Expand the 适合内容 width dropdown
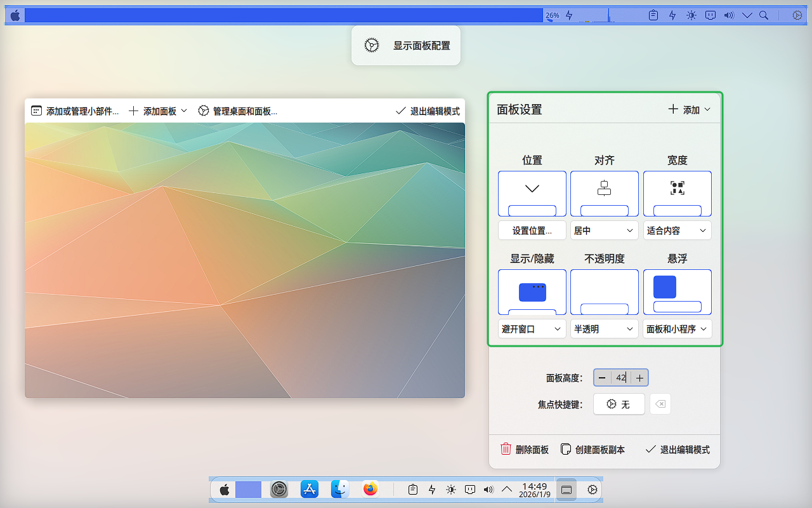This screenshot has height=508, width=812. coord(677,231)
